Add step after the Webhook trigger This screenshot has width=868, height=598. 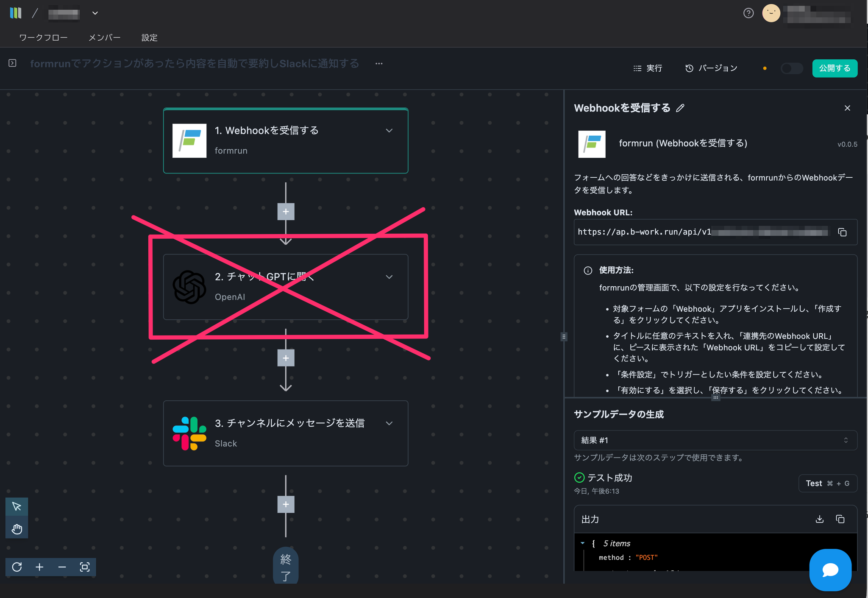pyautogui.click(x=286, y=212)
